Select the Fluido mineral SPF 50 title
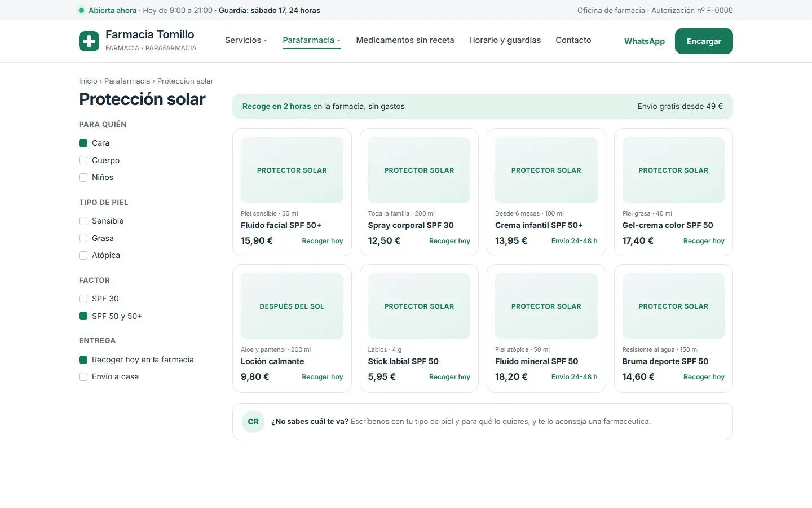Viewport: 812px width, 508px height. click(x=537, y=361)
